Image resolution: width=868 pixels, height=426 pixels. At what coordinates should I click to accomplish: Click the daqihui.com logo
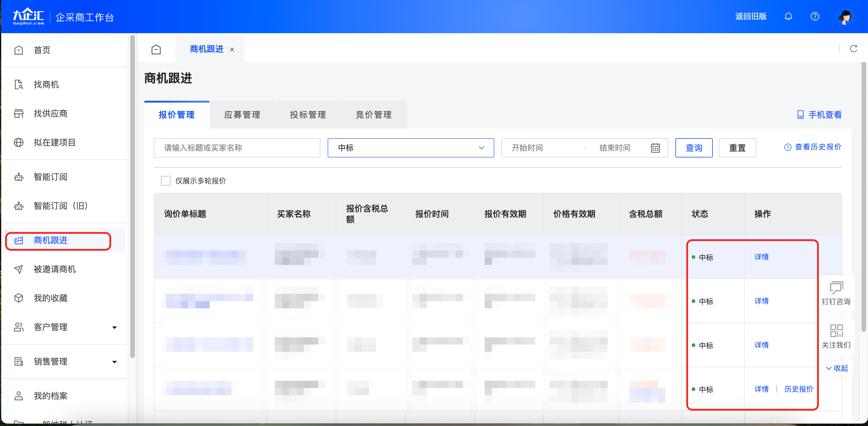pyautogui.click(x=28, y=17)
